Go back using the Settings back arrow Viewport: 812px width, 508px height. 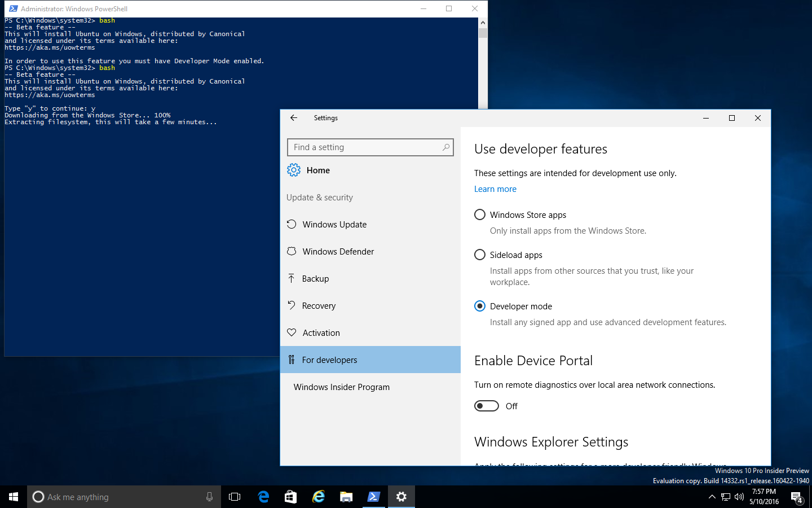click(294, 118)
